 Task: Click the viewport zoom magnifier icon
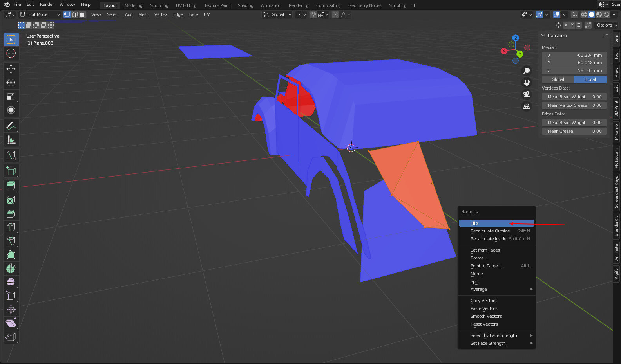click(x=527, y=71)
